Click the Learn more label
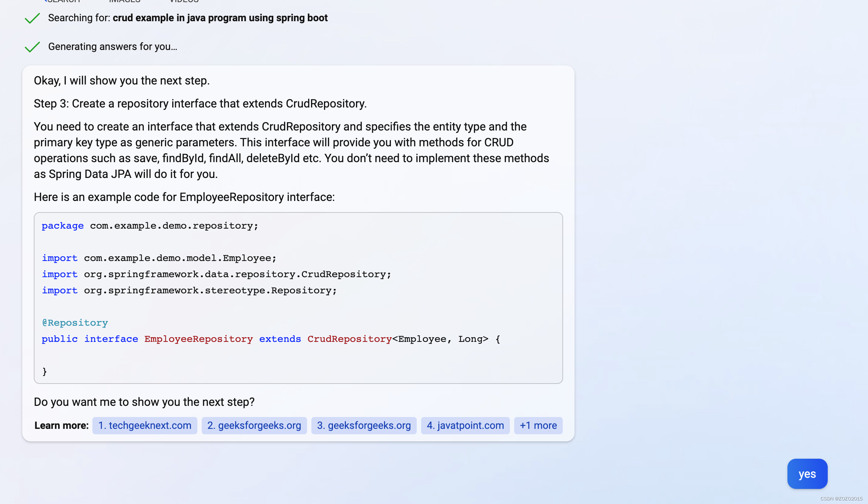 pos(61,425)
